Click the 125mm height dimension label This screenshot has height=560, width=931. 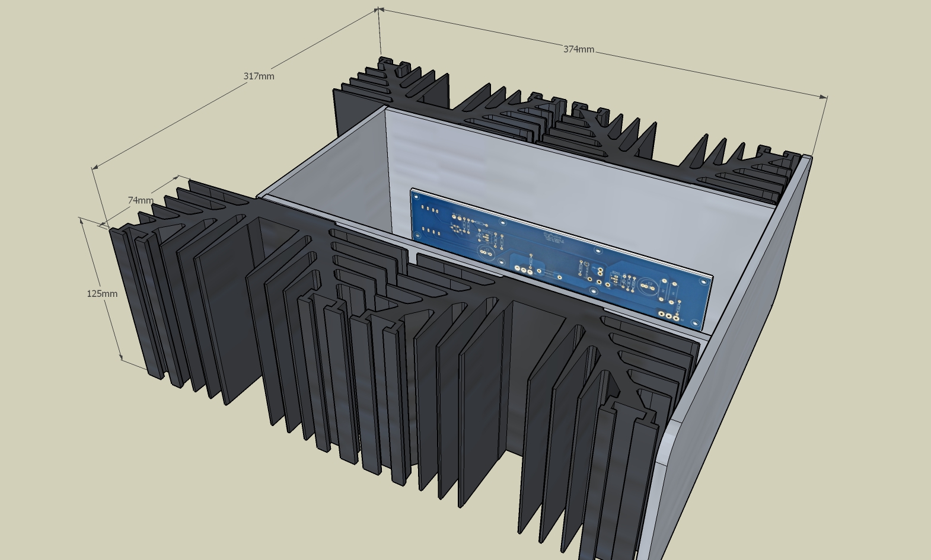tap(102, 293)
